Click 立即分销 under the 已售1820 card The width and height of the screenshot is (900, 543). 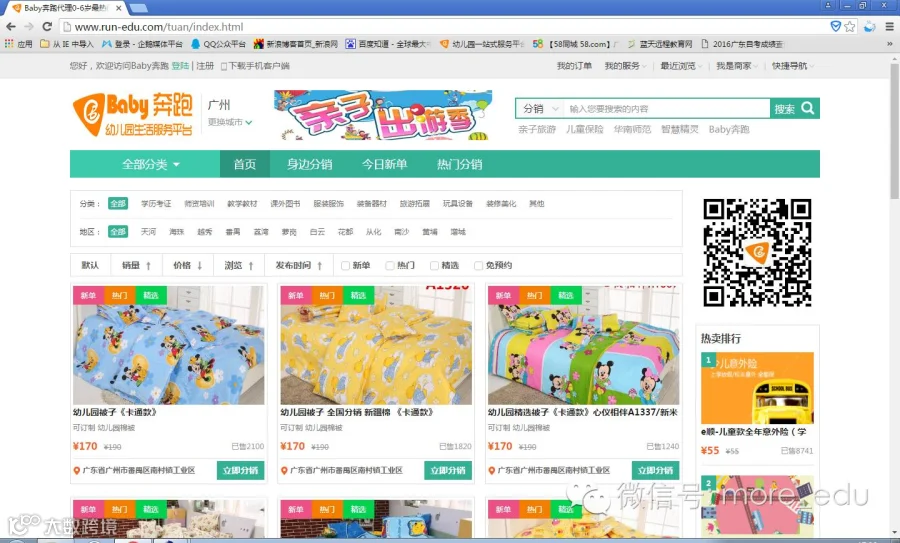point(448,470)
